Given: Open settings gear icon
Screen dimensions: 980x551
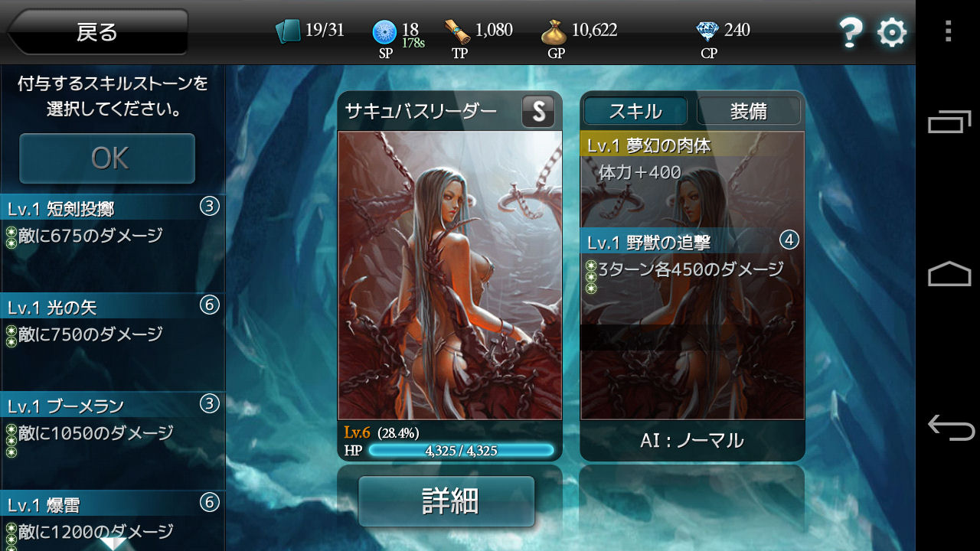Looking at the screenshot, I should (892, 33).
